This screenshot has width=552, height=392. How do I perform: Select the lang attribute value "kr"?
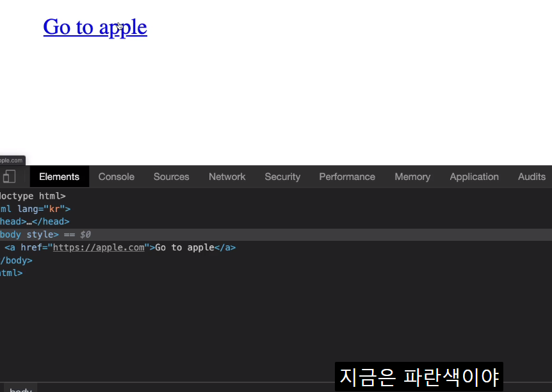pos(54,209)
